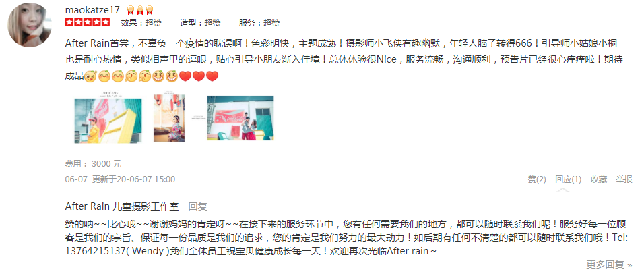Click the first smiley emoji after 成品
The image size is (644, 278).
pos(90,76)
